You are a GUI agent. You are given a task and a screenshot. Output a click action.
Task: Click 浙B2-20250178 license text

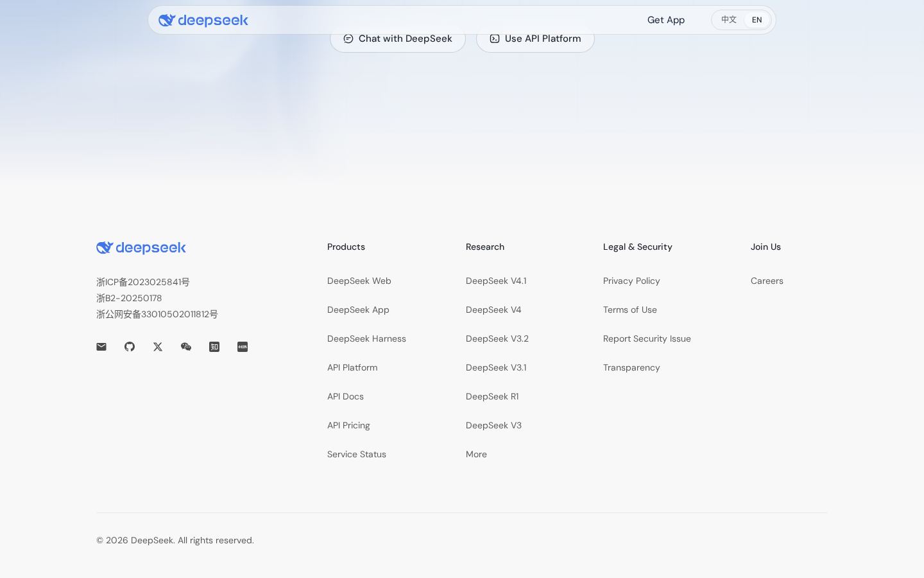(x=129, y=298)
